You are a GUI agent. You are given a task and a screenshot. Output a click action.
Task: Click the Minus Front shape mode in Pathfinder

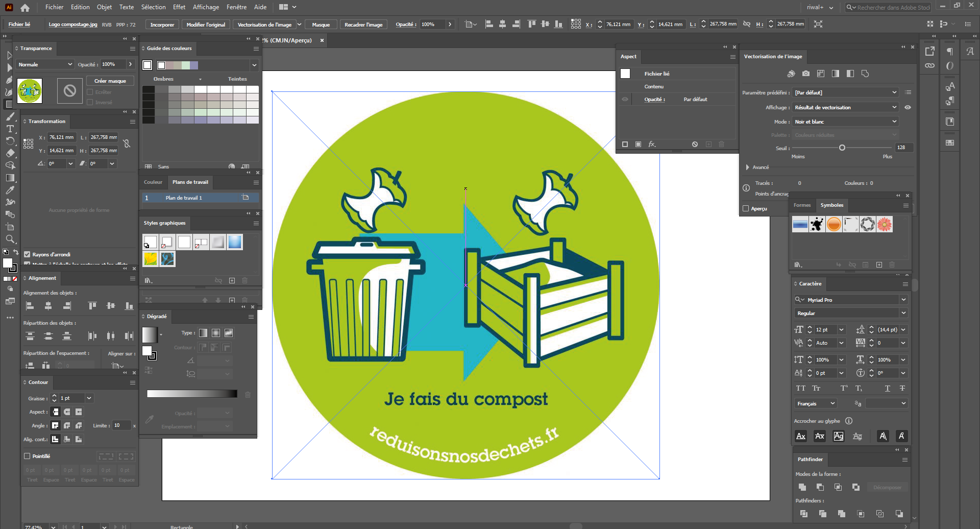coord(820,487)
